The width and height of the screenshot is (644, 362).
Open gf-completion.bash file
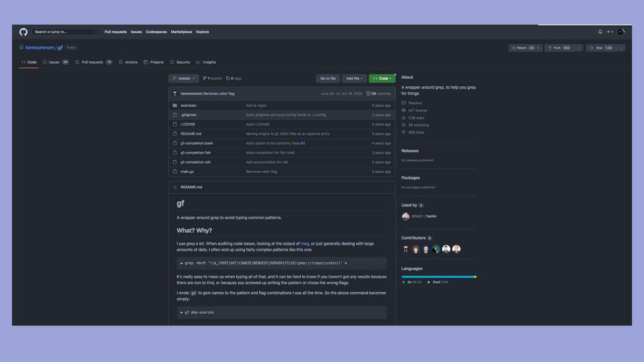[197, 143]
